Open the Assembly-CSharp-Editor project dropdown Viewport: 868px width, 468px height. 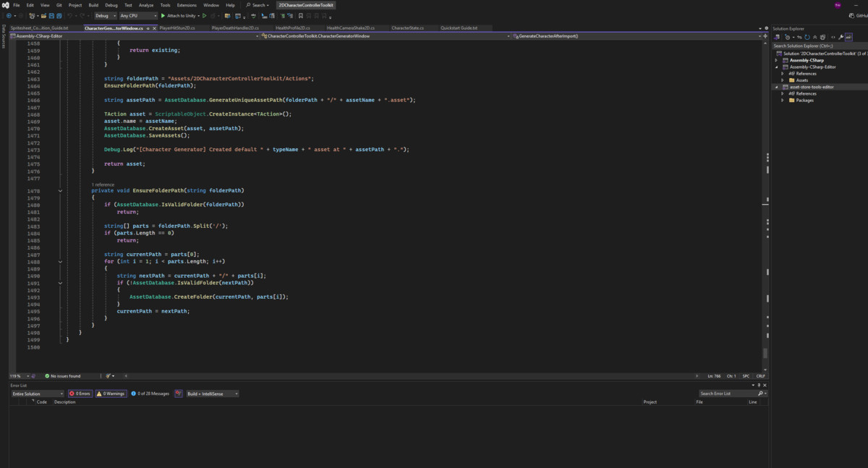pos(134,35)
